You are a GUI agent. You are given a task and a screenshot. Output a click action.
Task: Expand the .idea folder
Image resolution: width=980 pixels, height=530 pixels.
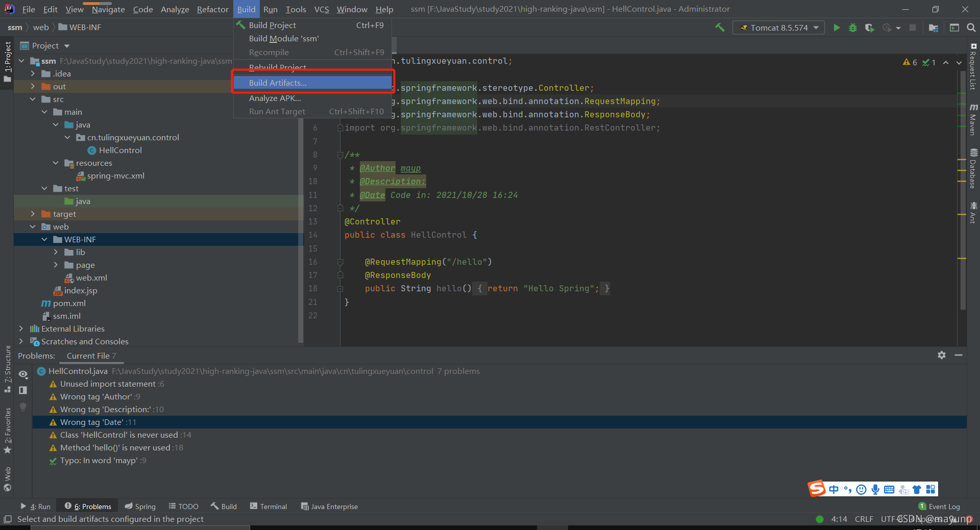[x=33, y=73]
